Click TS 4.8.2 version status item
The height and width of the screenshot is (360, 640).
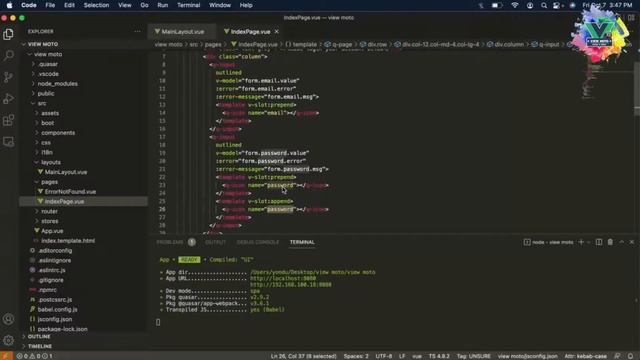(439, 356)
